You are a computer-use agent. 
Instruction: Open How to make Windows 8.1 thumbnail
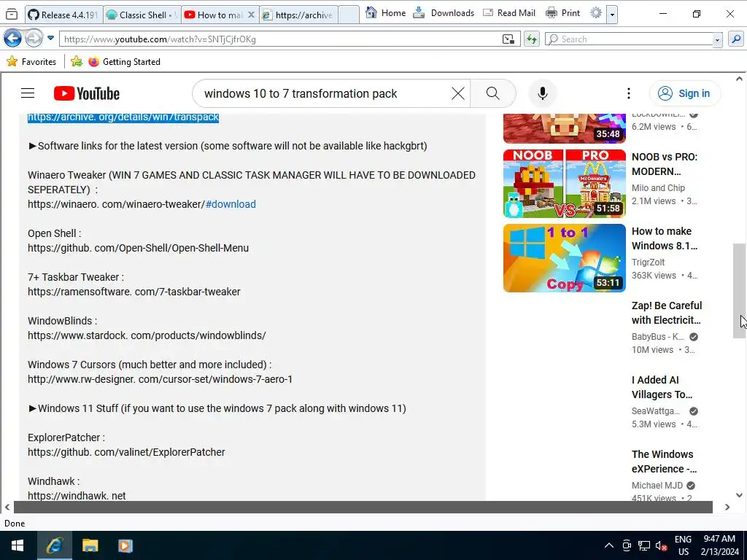[x=564, y=258]
